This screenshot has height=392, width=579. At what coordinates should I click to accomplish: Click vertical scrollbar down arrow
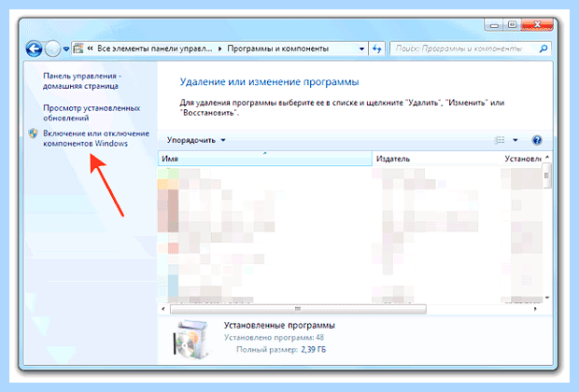tap(547, 298)
